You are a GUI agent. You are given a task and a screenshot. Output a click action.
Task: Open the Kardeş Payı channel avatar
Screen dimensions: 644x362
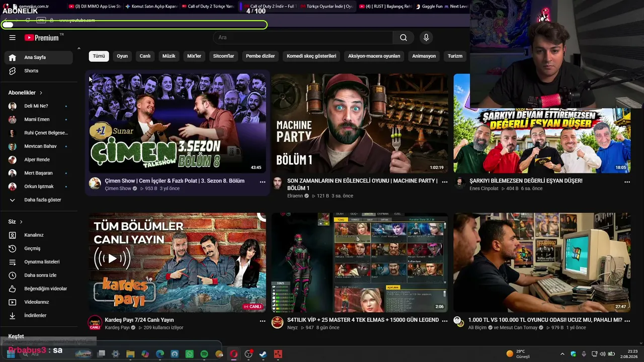click(x=95, y=322)
